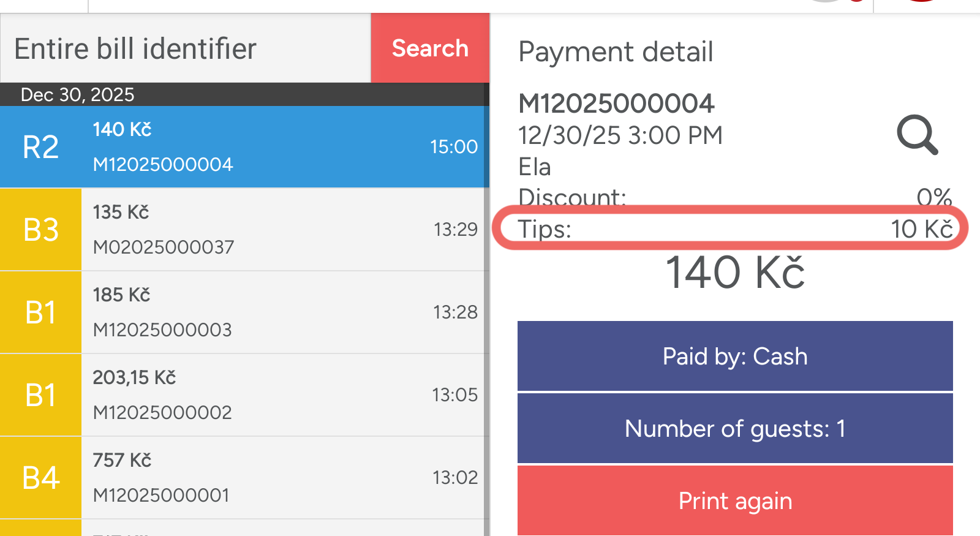Click the blue R2 table badge

click(x=40, y=147)
